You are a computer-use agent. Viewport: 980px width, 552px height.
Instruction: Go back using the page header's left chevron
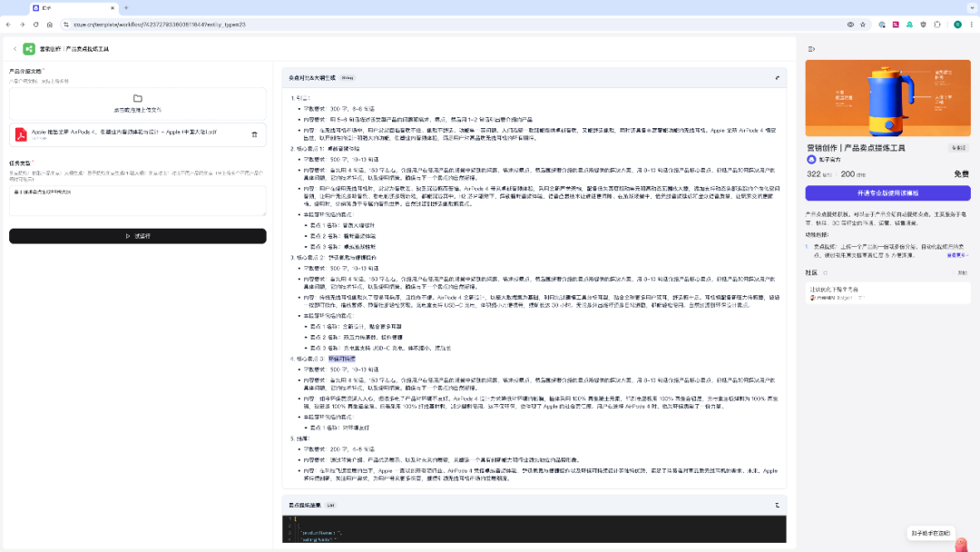pyautogui.click(x=15, y=49)
